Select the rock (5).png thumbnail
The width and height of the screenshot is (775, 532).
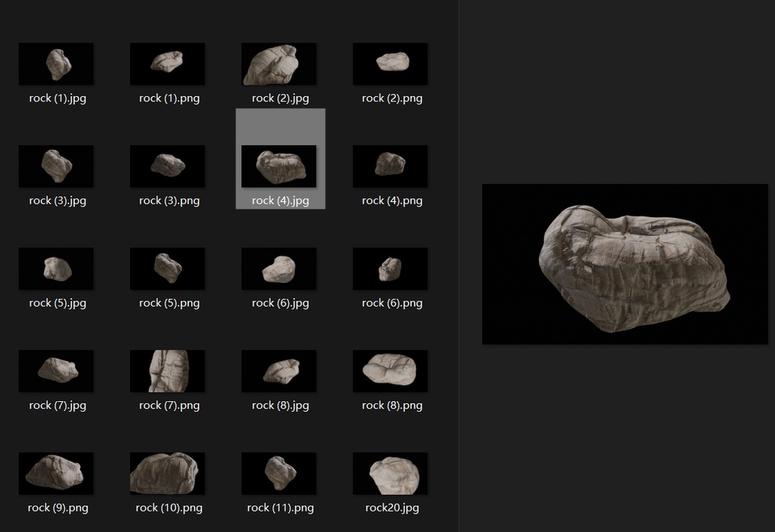pos(167,269)
